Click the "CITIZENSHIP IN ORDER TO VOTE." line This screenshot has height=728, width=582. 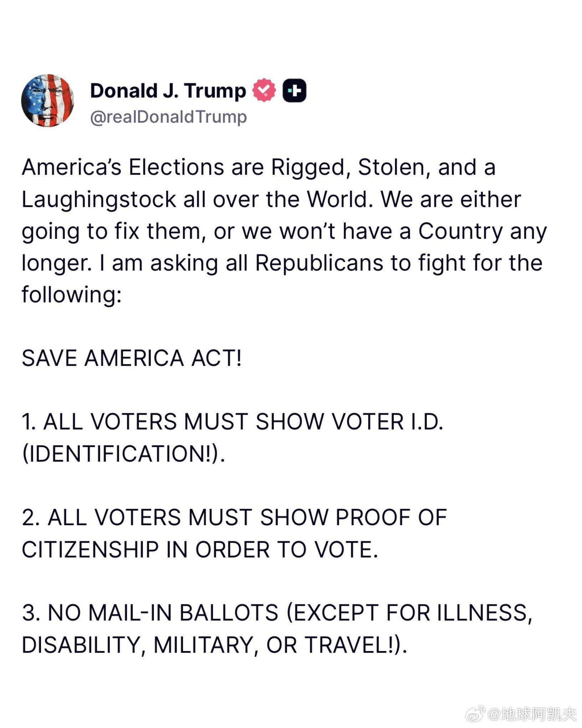pos(200,549)
